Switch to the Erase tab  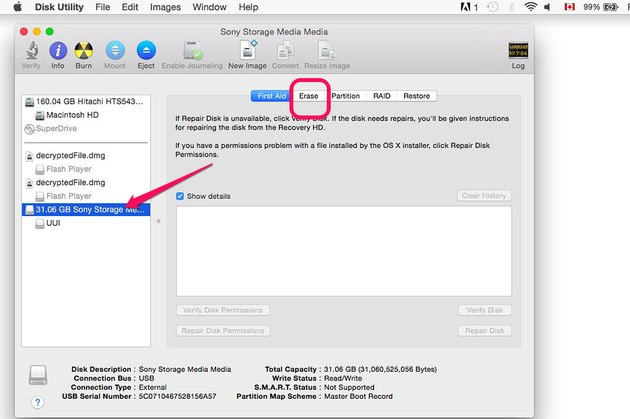pyautogui.click(x=308, y=96)
